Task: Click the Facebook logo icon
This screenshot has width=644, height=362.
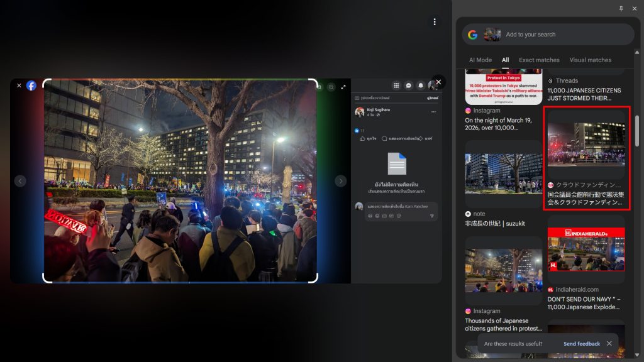Action: 31,85
